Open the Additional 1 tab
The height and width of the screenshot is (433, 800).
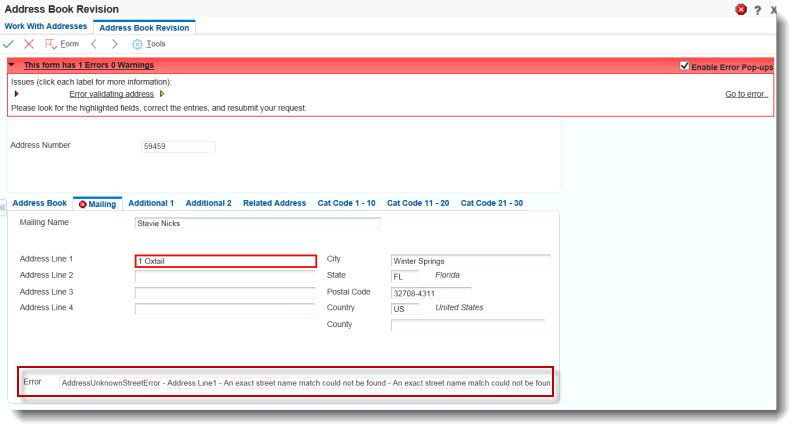[x=151, y=203]
